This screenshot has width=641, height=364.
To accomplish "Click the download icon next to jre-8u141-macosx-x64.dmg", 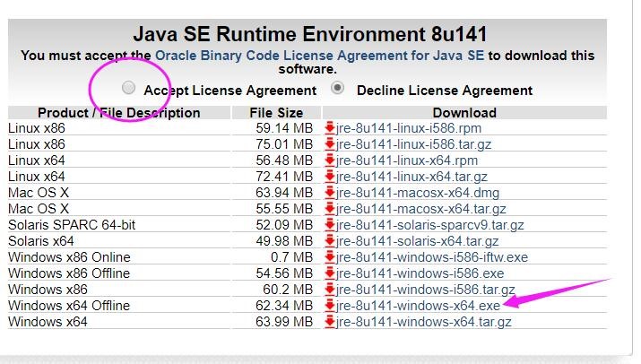I will (x=330, y=193).
